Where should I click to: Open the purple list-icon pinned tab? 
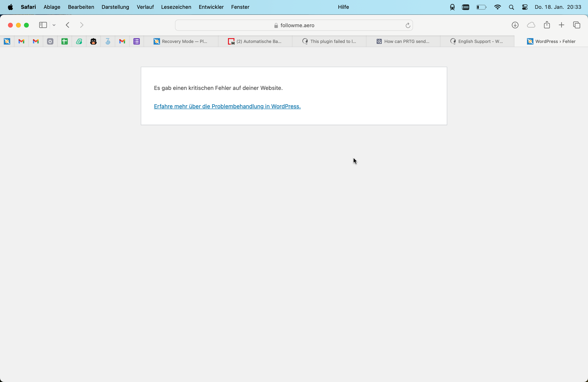pos(137,42)
